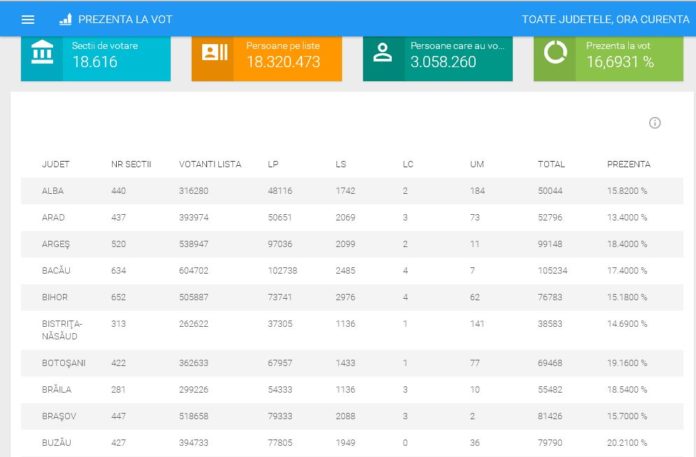Sort table by JUDET column
Screen dimensions: 696x457
56,164
